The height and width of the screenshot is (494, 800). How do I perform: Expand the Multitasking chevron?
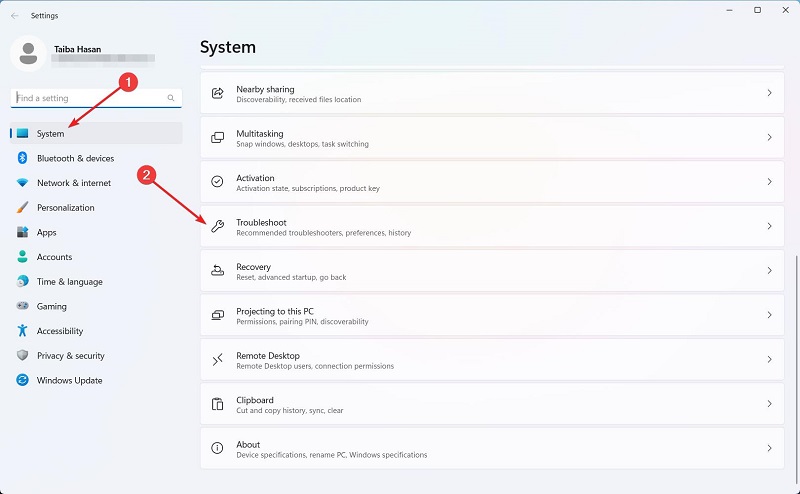tap(769, 137)
